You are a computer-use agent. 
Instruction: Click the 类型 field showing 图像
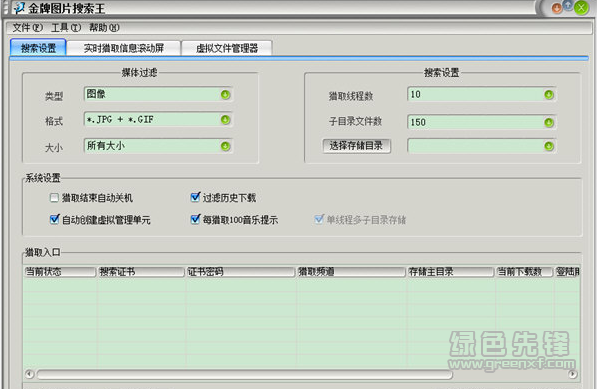pyautogui.click(x=158, y=94)
